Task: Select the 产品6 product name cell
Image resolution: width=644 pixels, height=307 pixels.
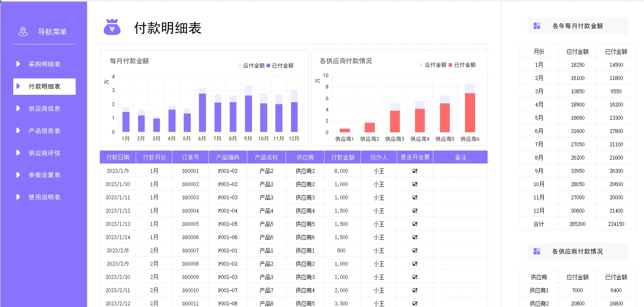Action: point(266,237)
